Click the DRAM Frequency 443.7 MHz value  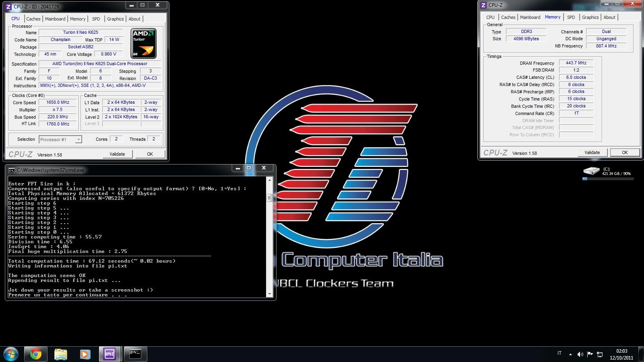[x=576, y=63]
